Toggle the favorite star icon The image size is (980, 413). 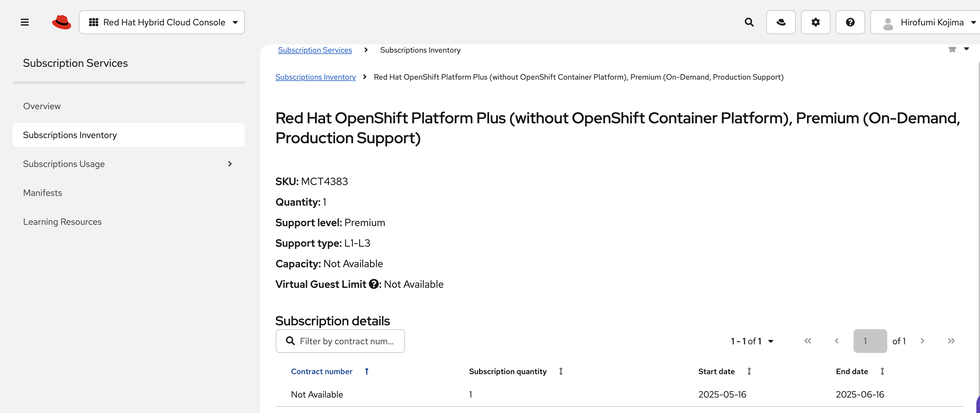coord(952,49)
